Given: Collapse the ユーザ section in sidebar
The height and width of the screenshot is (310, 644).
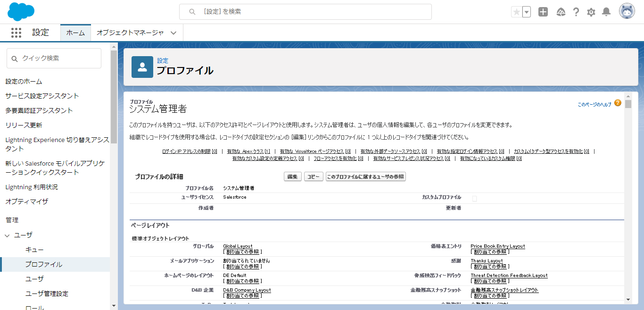Looking at the screenshot, I should [7, 235].
